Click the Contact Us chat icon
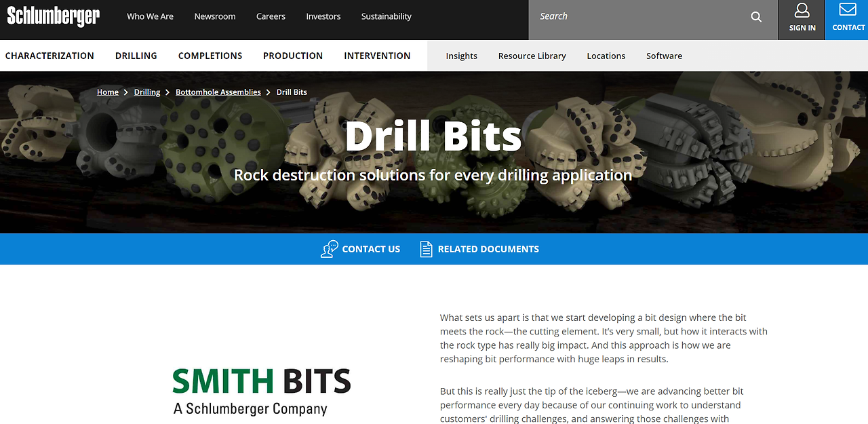The image size is (868, 424). pyautogui.click(x=330, y=249)
